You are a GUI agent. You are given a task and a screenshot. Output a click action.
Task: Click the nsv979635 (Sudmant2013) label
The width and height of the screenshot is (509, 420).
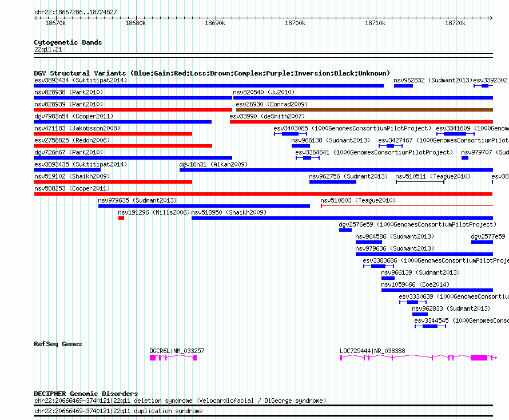click(x=137, y=200)
